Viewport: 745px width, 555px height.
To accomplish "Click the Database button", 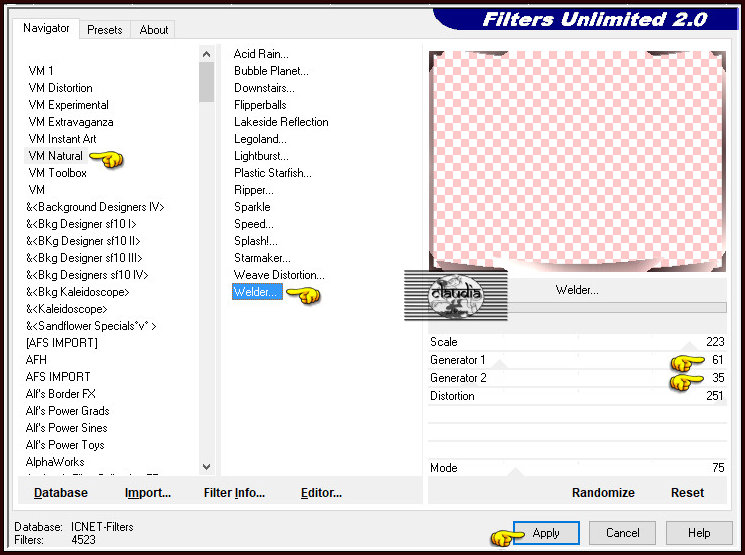I will click(61, 493).
